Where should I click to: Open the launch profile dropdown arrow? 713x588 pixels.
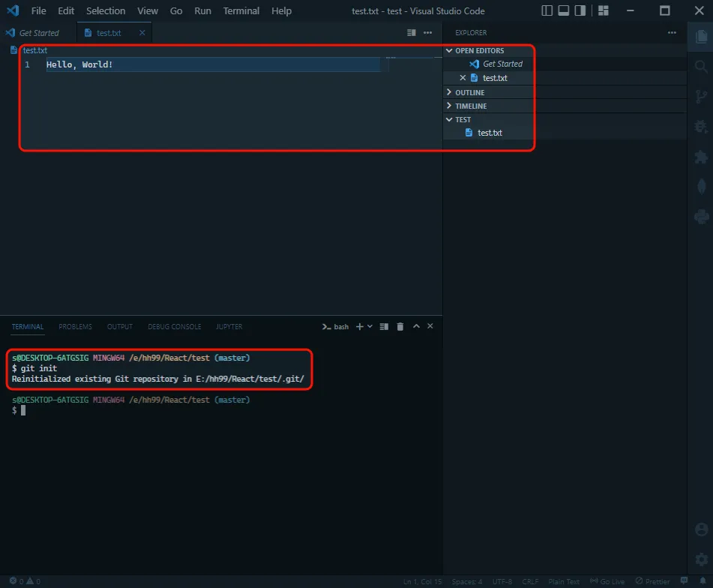coord(370,326)
